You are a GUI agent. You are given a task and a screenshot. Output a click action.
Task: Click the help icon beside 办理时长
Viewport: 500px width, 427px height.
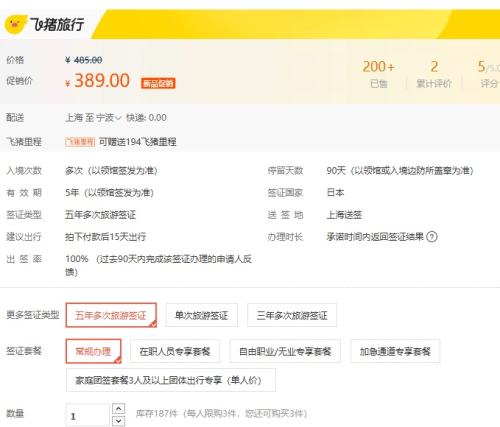tap(432, 237)
